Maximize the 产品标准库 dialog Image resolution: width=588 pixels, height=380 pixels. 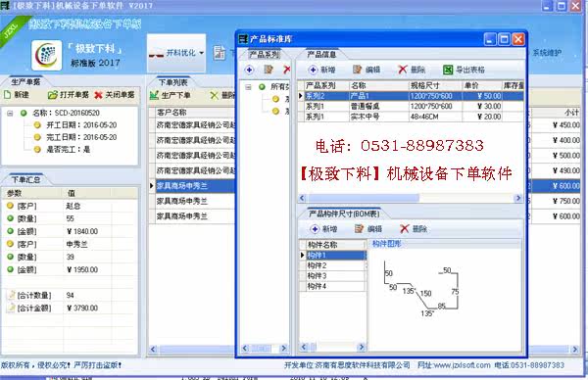505,39
